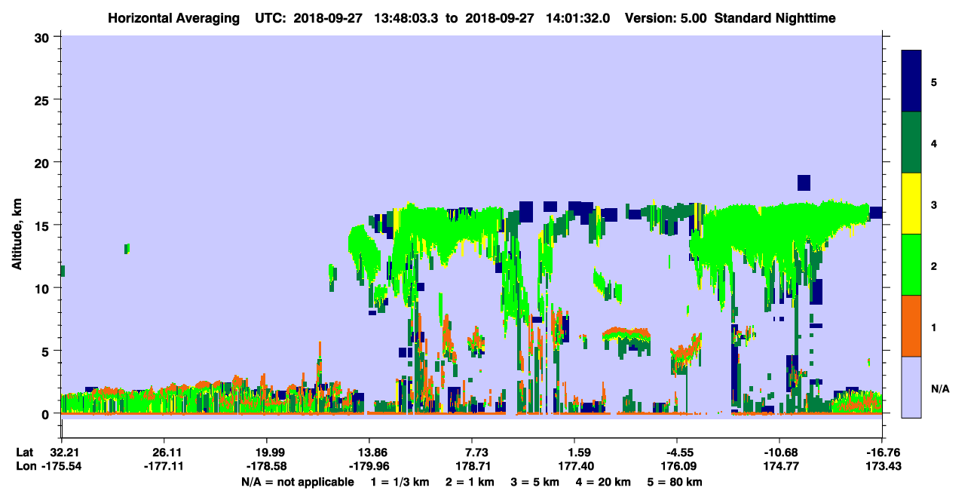Click longitude value 177.40
Viewport: 980px width, 503px height.
coord(574,466)
